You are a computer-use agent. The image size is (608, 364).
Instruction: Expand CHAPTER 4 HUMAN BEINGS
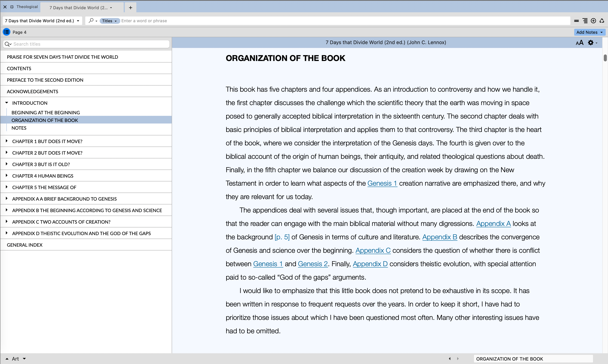click(x=7, y=176)
